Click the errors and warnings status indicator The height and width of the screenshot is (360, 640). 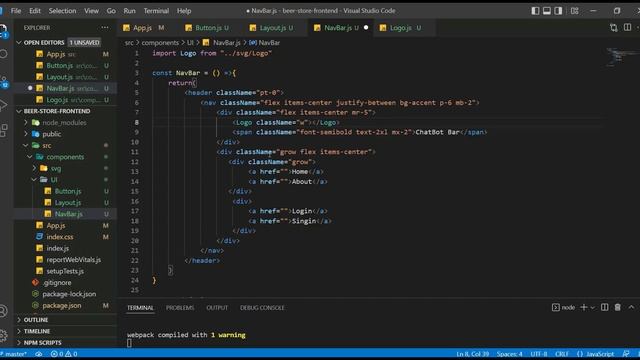tap(64, 354)
